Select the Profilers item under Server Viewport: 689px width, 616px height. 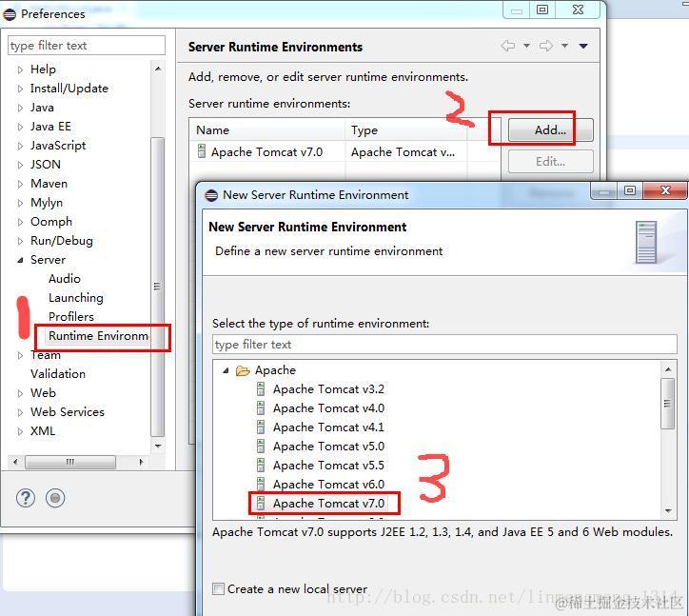(71, 317)
